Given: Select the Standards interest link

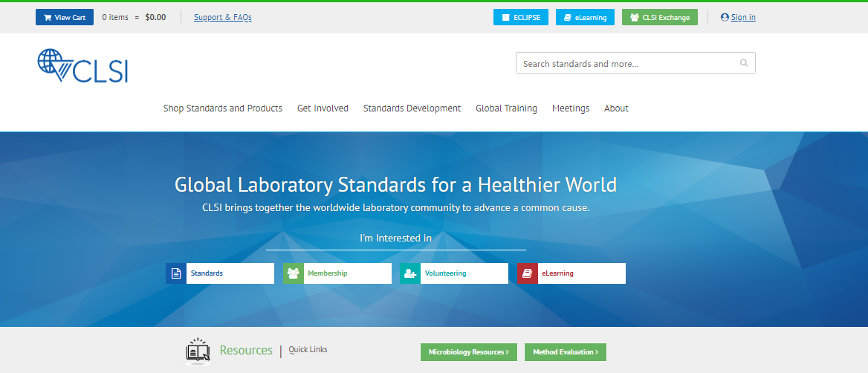Looking at the screenshot, I should click(x=220, y=273).
